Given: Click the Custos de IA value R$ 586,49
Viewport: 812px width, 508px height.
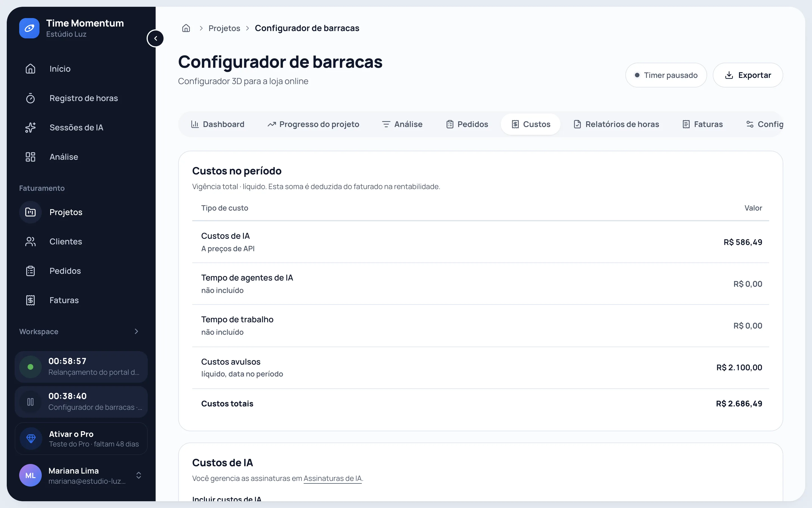Looking at the screenshot, I should coord(743,242).
